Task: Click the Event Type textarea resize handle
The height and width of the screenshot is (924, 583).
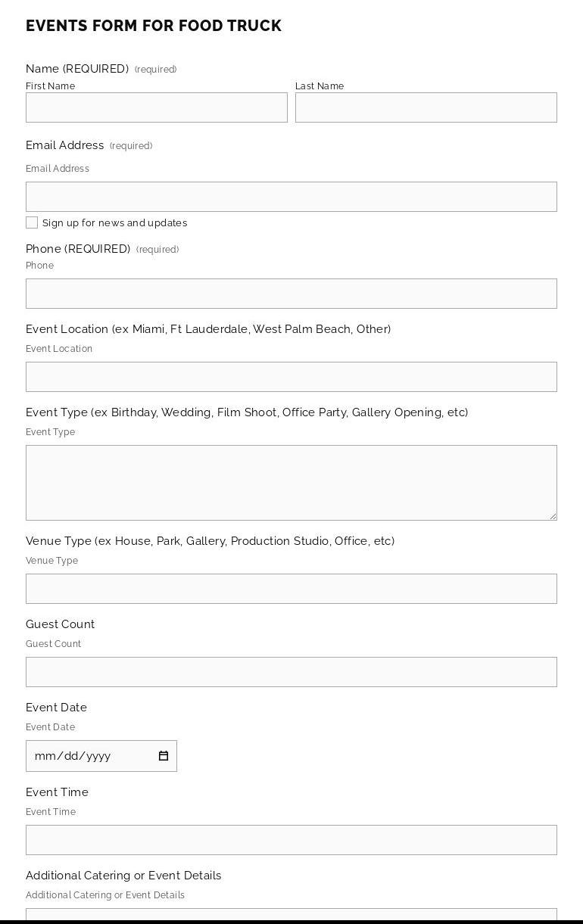Action: point(553,516)
